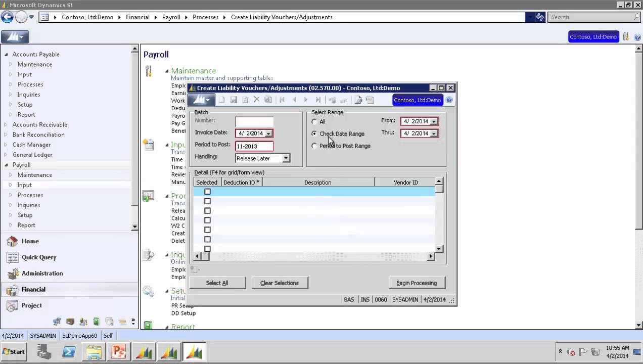Click the green book icon in navigation pane footer

pos(96,322)
